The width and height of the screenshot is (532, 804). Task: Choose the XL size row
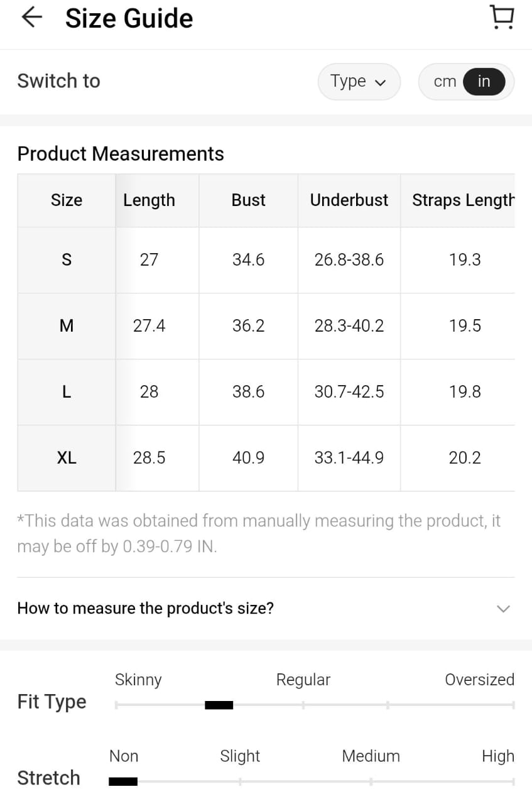(67, 458)
